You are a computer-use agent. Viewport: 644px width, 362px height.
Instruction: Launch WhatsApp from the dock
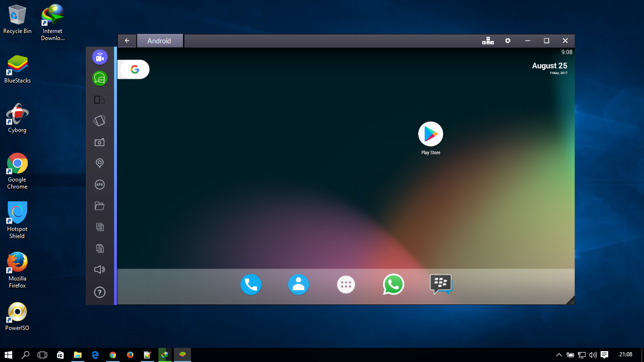click(394, 284)
